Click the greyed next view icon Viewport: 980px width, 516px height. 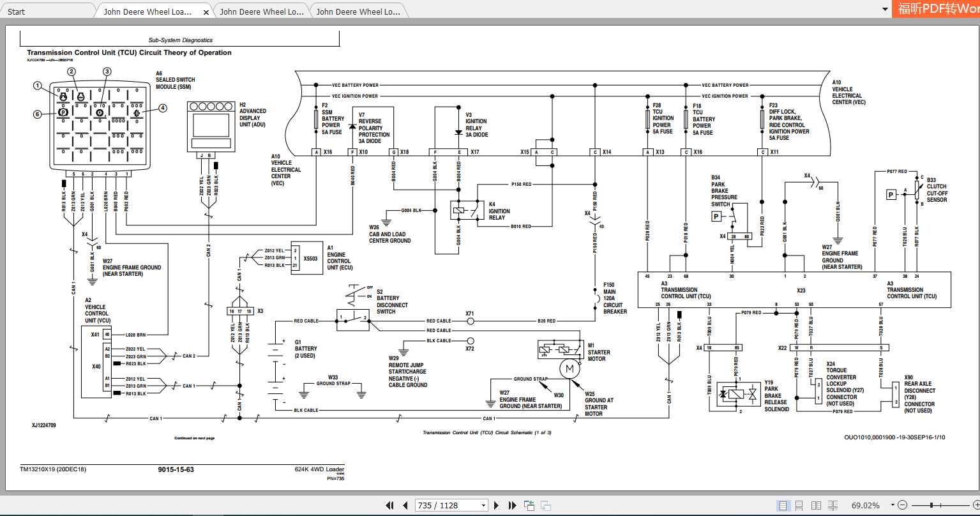pos(546,505)
